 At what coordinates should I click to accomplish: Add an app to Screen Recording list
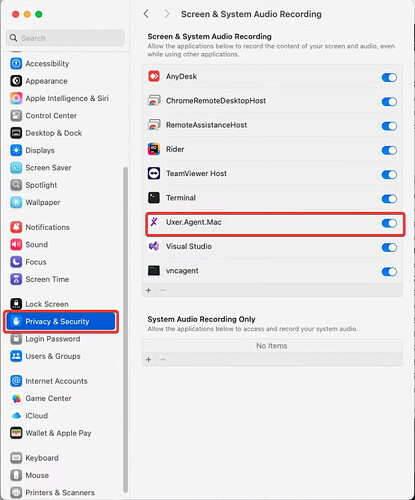tap(149, 290)
